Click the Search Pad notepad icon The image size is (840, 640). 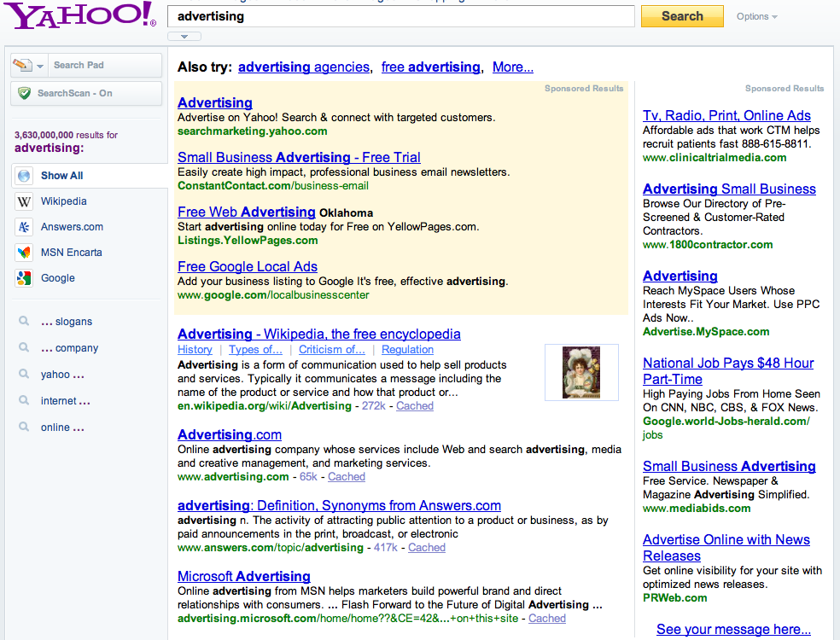pos(22,66)
